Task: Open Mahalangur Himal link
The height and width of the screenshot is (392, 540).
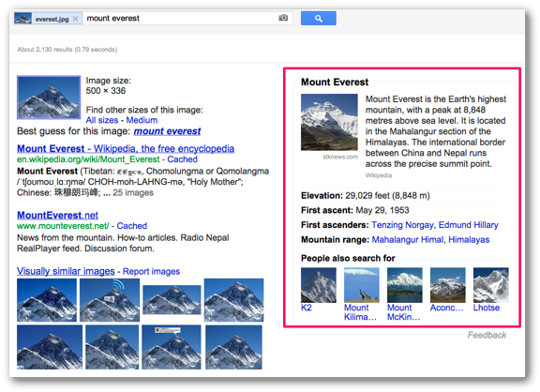Action: (408, 240)
